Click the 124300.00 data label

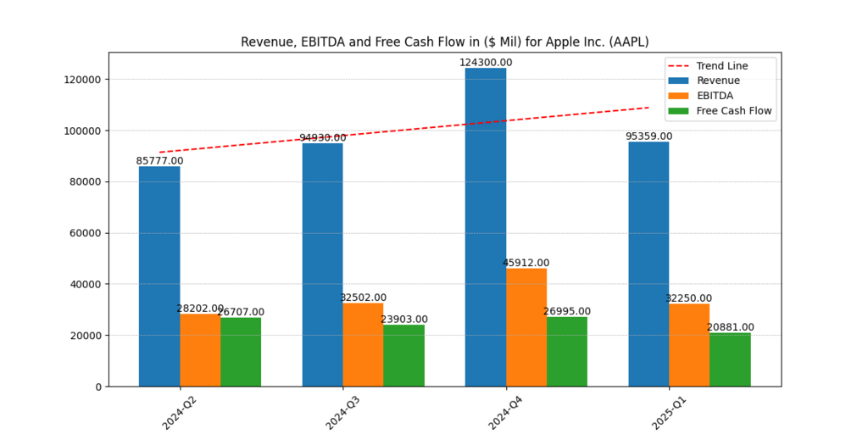486,63
